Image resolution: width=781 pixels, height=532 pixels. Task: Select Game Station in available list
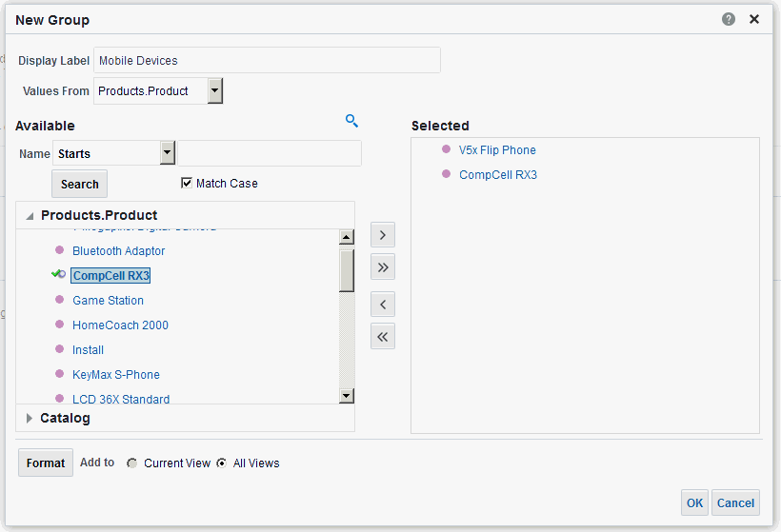click(x=108, y=301)
